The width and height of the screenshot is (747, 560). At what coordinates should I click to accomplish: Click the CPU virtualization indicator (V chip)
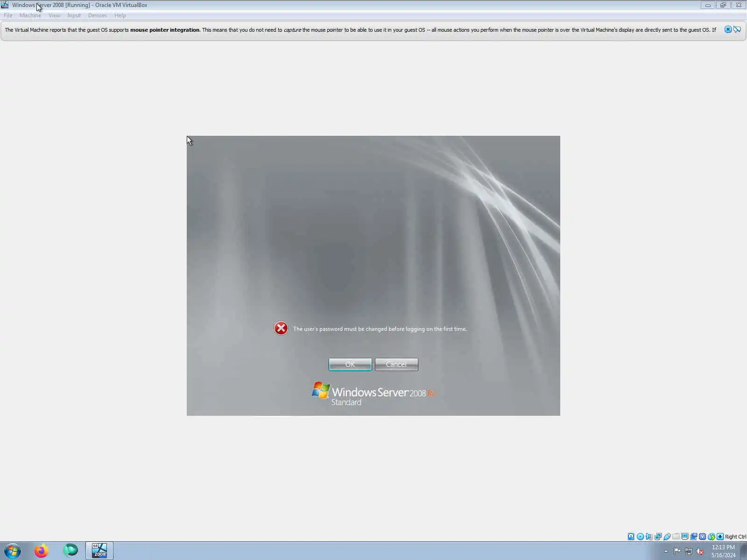point(702,537)
